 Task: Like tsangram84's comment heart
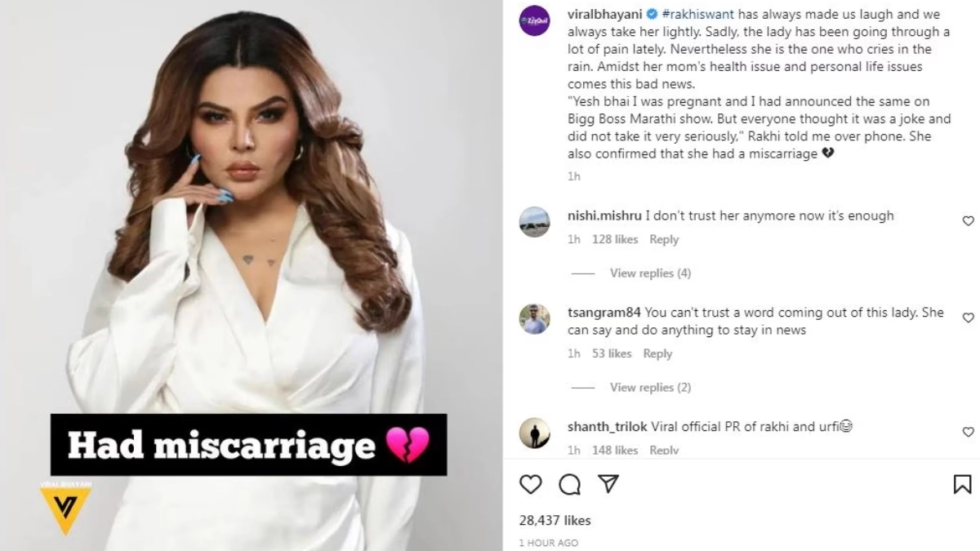(968, 318)
